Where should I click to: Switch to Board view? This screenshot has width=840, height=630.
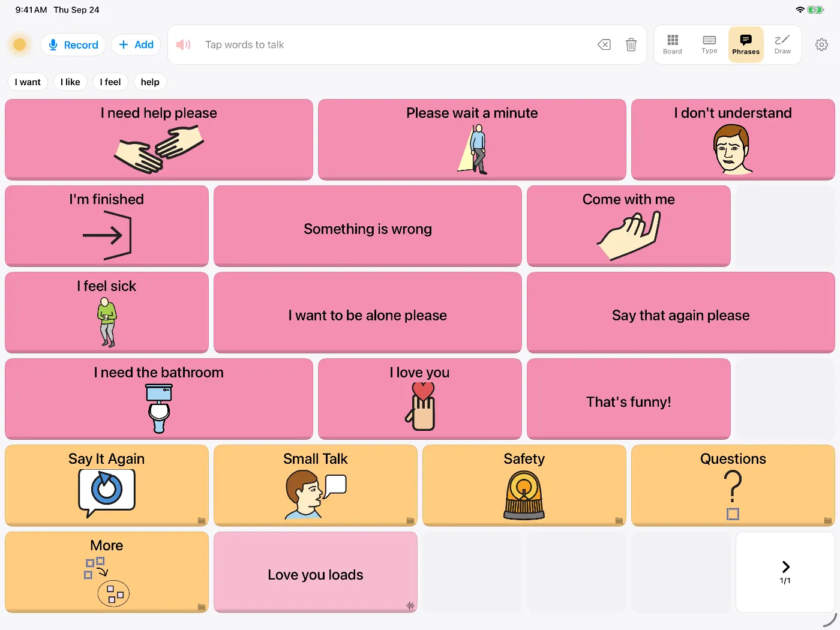pyautogui.click(x=673, y=44)
